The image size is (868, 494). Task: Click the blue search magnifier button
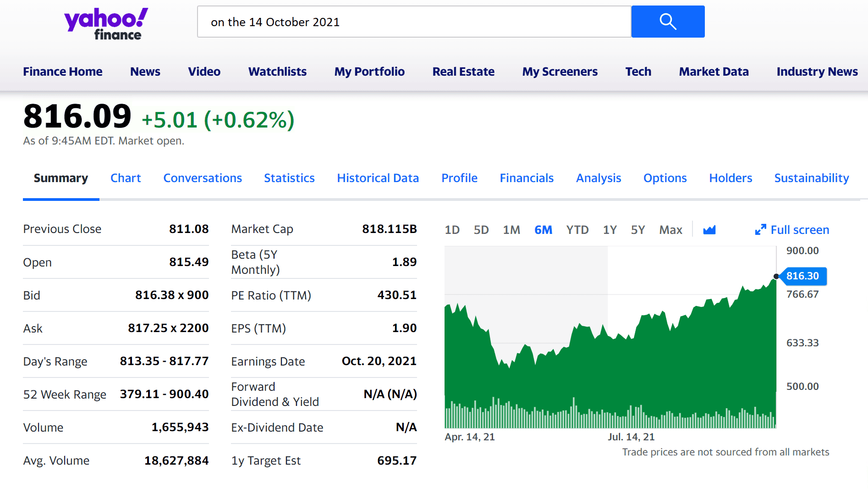click(668, 22)
